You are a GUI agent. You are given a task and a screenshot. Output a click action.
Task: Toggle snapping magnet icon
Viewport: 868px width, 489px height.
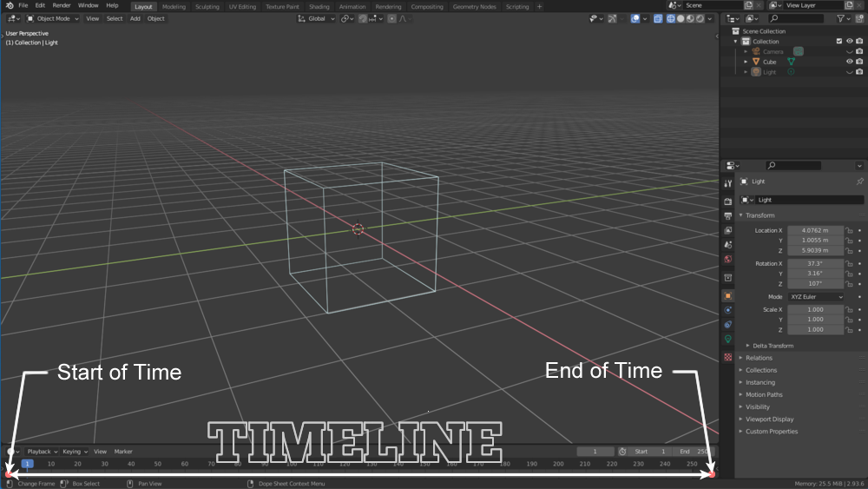click(363, 19)
